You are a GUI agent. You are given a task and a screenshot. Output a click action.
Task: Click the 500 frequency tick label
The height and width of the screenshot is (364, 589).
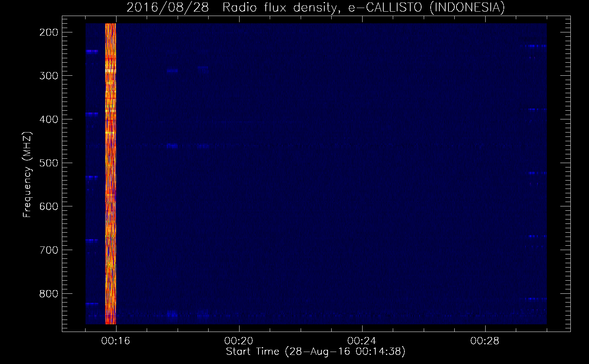point(49,163)
